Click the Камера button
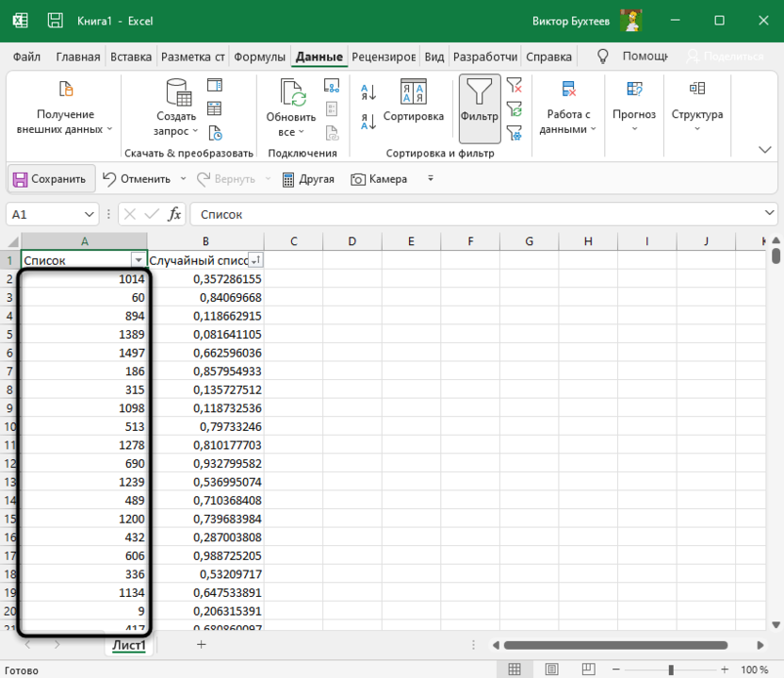This screenshot has width=784, height=678. coord(379,179)
